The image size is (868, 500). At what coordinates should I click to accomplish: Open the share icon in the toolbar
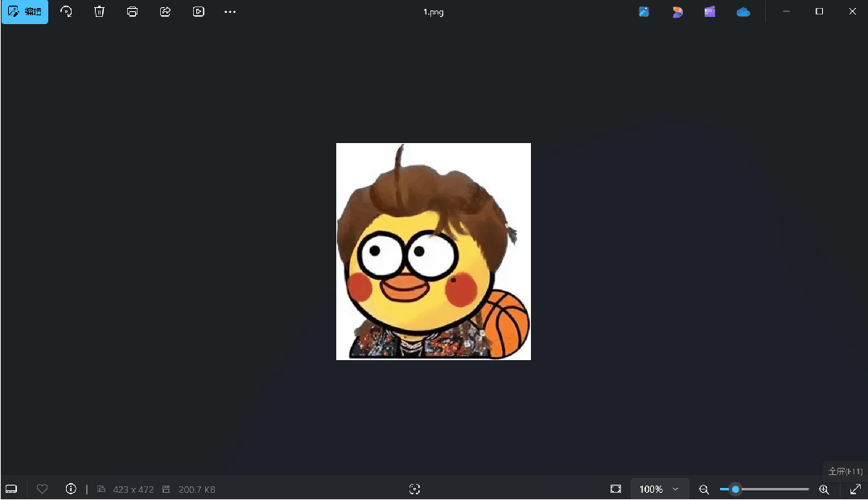pyautogui.click(x=165, y=12)
